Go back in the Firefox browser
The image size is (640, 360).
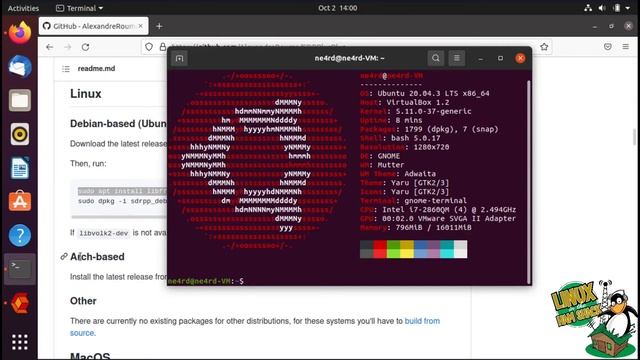(49, 47)
